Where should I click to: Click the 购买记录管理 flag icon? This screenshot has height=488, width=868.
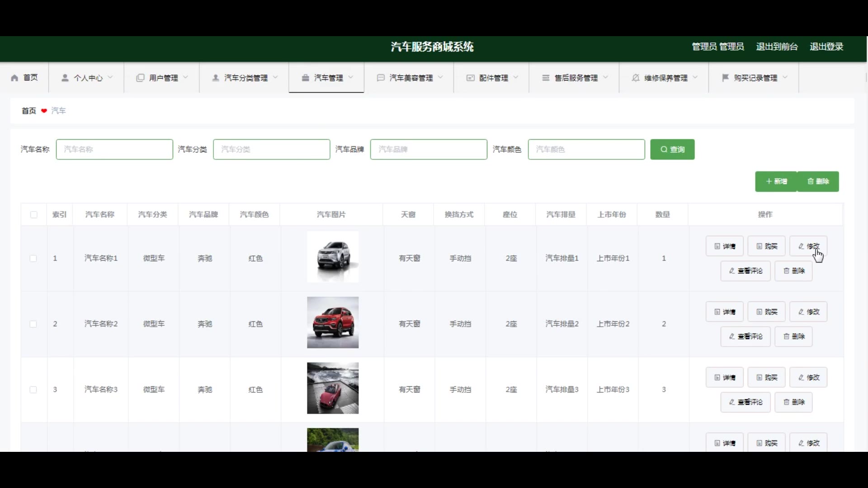(x=726, y=78)
